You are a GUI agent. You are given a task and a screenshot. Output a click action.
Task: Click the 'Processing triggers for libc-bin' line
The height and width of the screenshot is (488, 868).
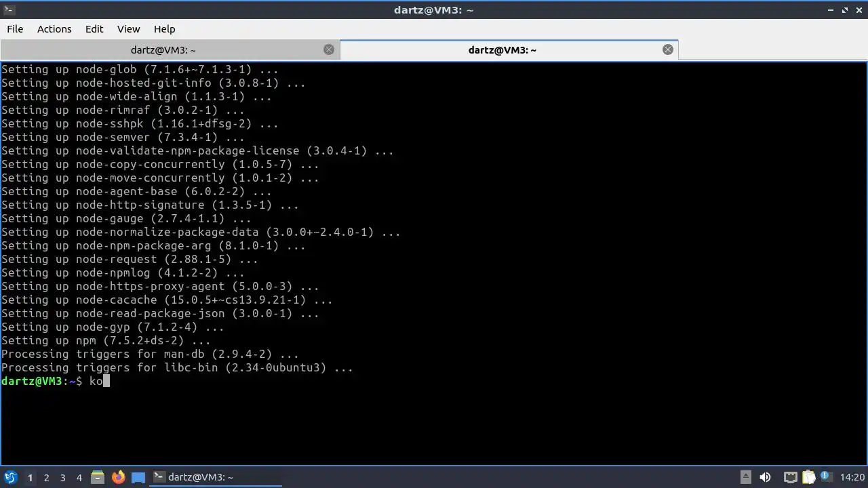[x=177, y=367]
